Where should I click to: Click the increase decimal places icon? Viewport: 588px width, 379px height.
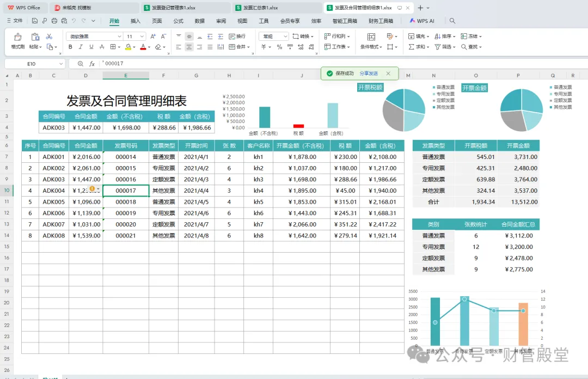tap(301, 47)
